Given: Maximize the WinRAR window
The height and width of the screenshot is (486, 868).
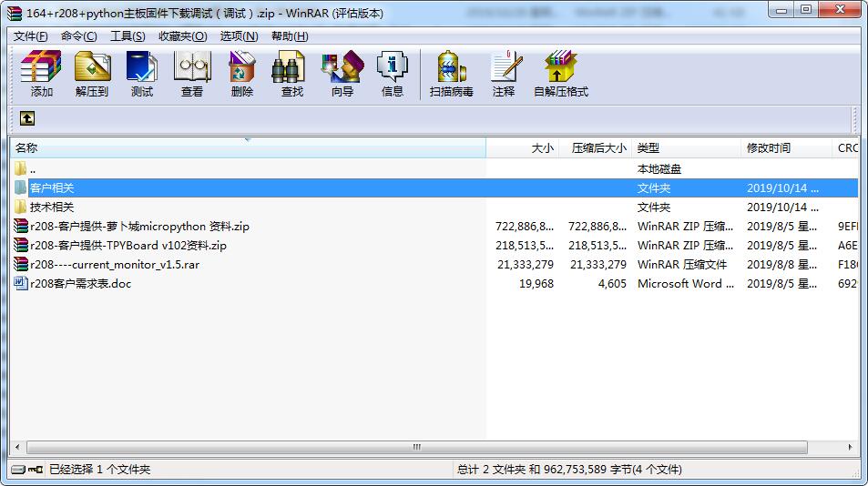Looking at the screenshot, I should (806, 9).
